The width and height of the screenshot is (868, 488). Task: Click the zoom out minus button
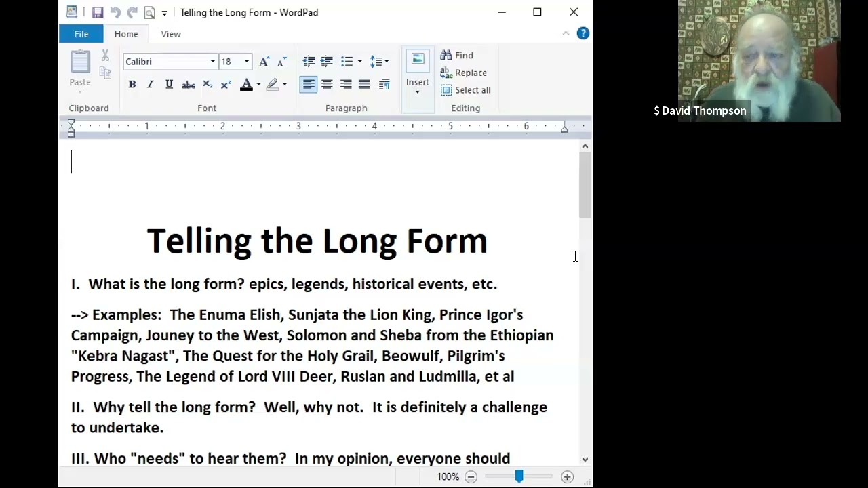pyautogui.click(x=471, y=477)
